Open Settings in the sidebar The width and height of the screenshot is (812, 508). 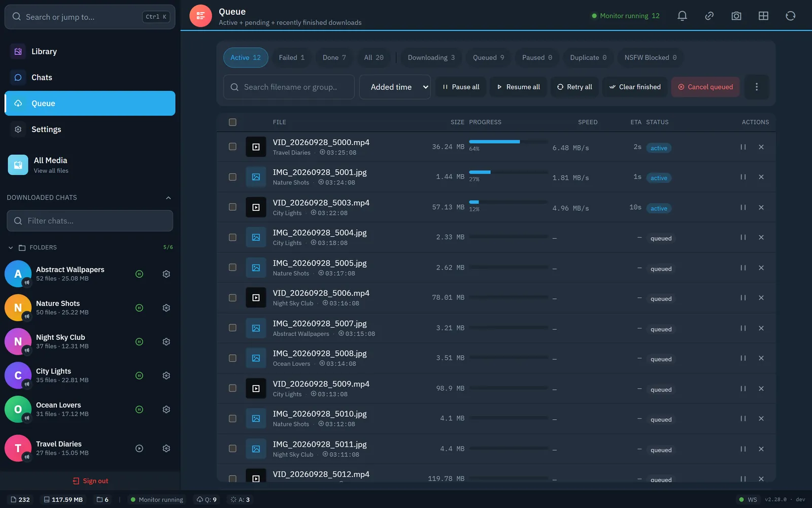coord(90,129)
